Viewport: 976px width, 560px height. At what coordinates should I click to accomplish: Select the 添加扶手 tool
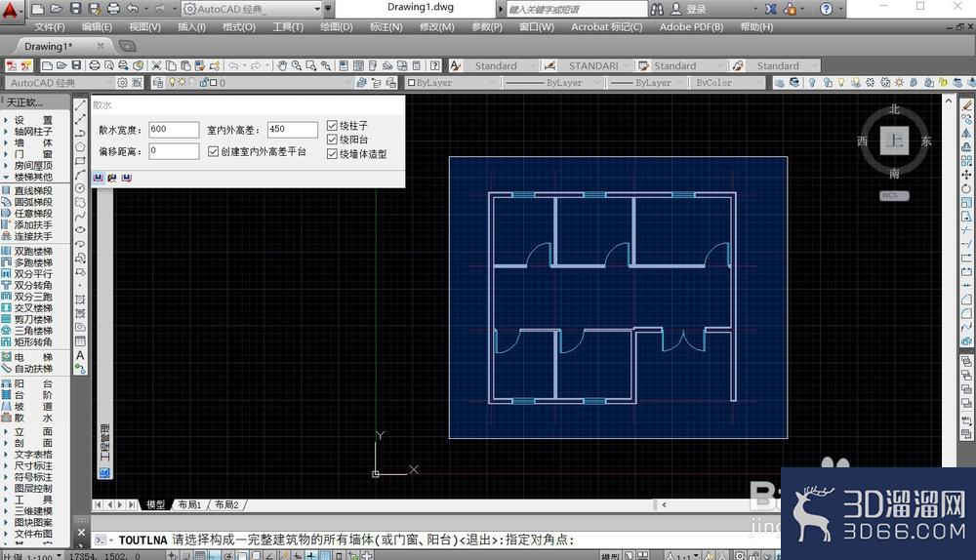pos(27,224)
